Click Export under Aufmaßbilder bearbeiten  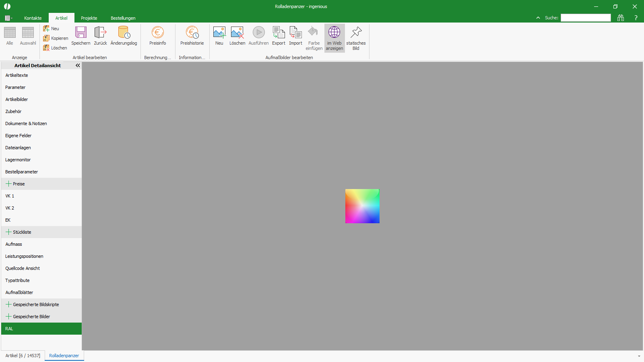pyautogui.click(x=279, y=33)
